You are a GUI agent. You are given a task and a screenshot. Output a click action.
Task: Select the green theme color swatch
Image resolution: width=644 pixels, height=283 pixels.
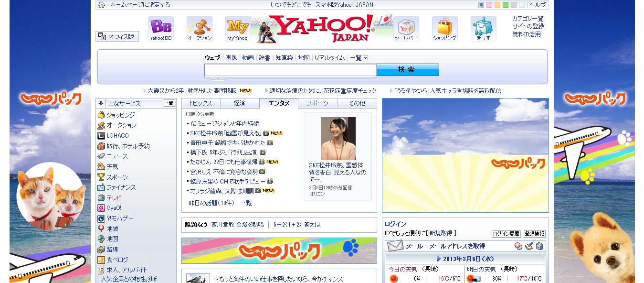click(x=506, y=5)
